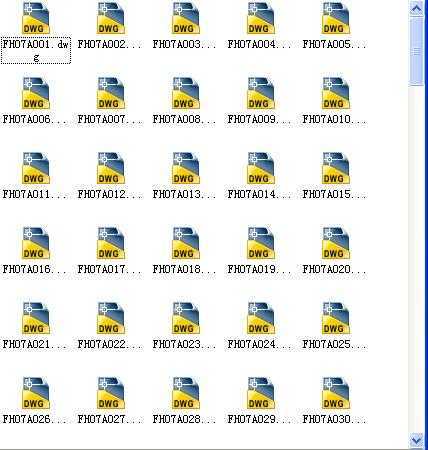Select the FH07A020 DWG file icon
Screen dimensions: 428x450
(x=336, y=243)
